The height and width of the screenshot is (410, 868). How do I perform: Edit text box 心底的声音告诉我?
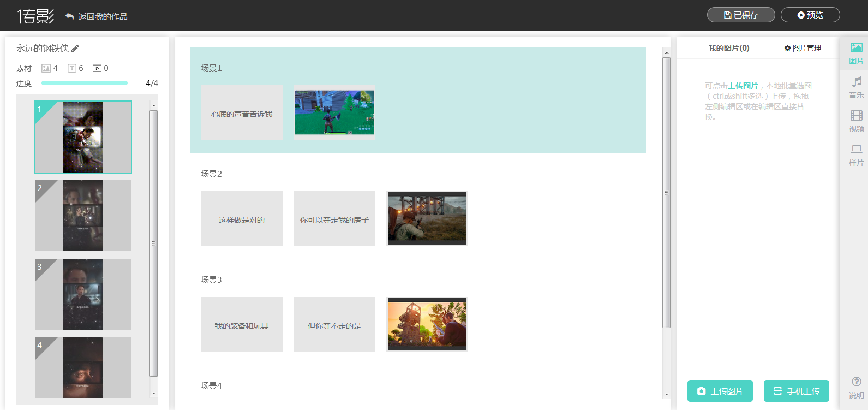pos(242,112)
